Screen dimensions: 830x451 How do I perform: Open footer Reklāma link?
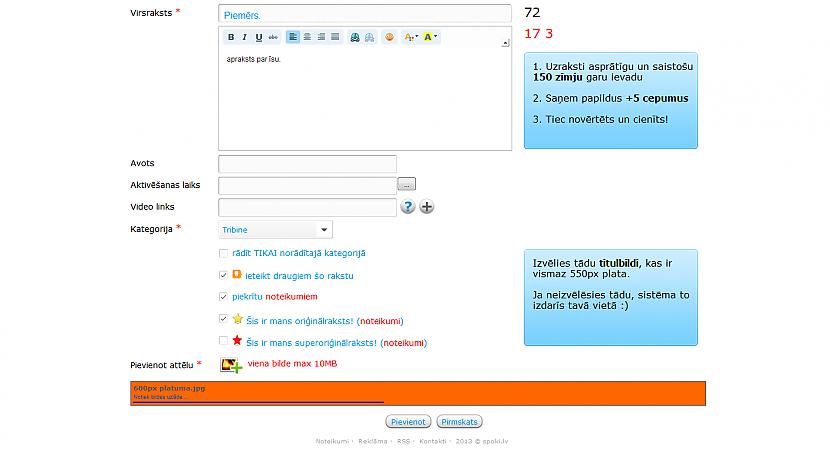tap(373, 441)
